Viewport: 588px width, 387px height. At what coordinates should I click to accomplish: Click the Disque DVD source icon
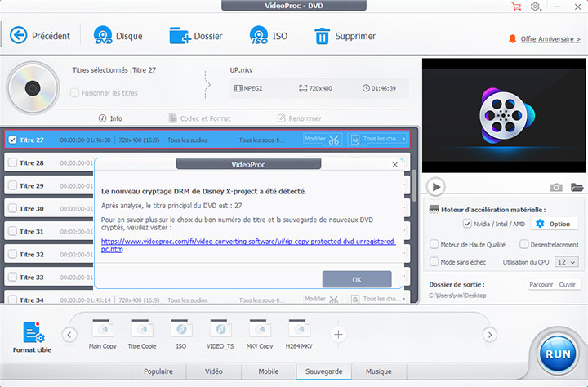click(104, 36)
